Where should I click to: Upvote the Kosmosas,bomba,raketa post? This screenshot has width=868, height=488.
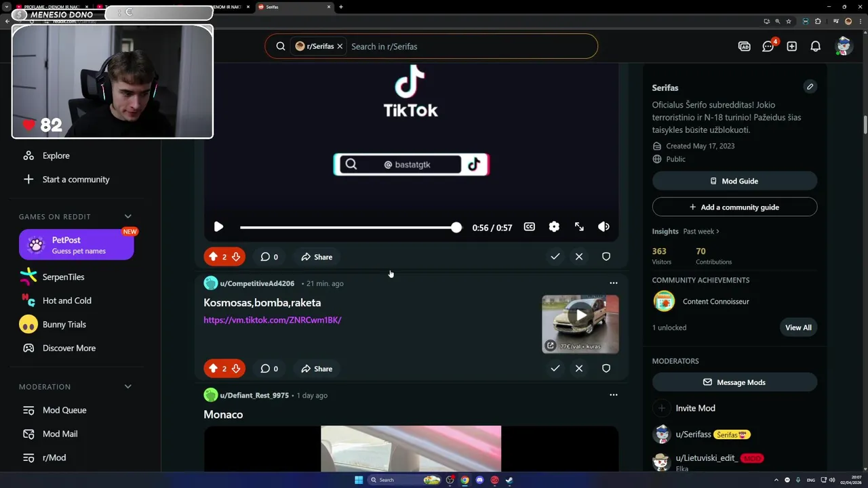tap(213, 369)
